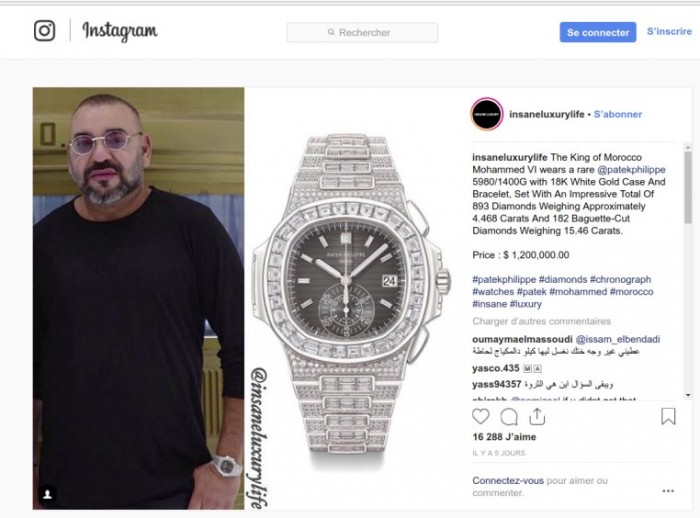Open oumaymaelmassoudi commenter profile

click(522, 339)
